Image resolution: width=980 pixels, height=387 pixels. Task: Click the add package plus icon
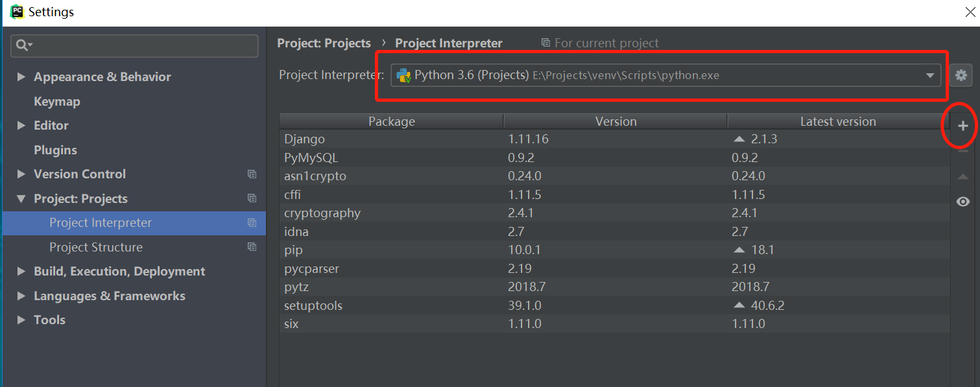[x=963, y=126]
